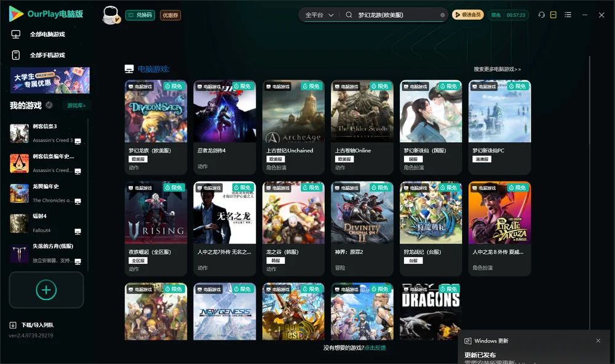Image resolution: width=615 pixels, height=364 pixels.
Task: Open the 上古世纪:Unchained game card
Action: pyautogui.click(x=293, y=127)
